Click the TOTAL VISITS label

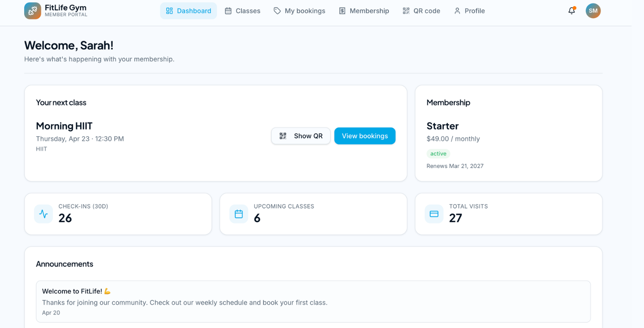[469, 206]
